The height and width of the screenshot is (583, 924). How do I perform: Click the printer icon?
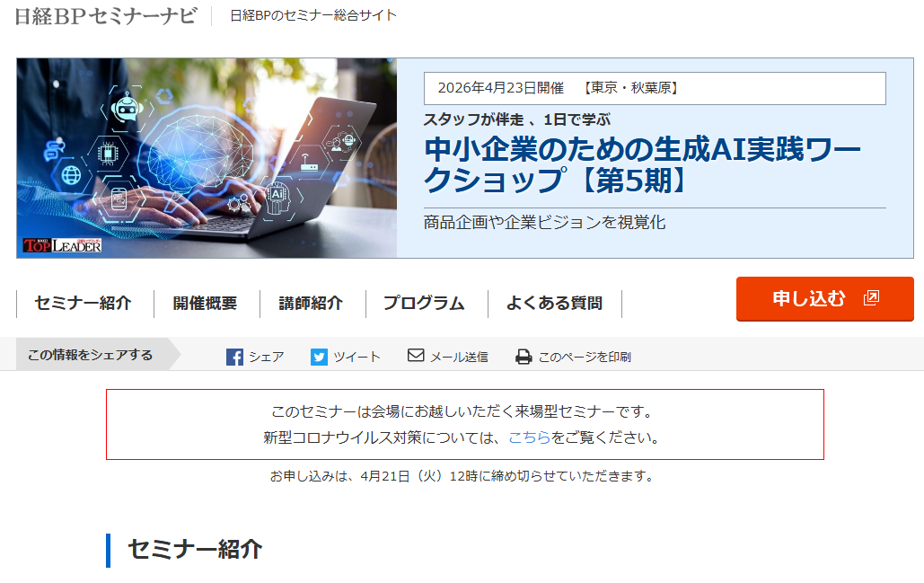pos(524,357)
